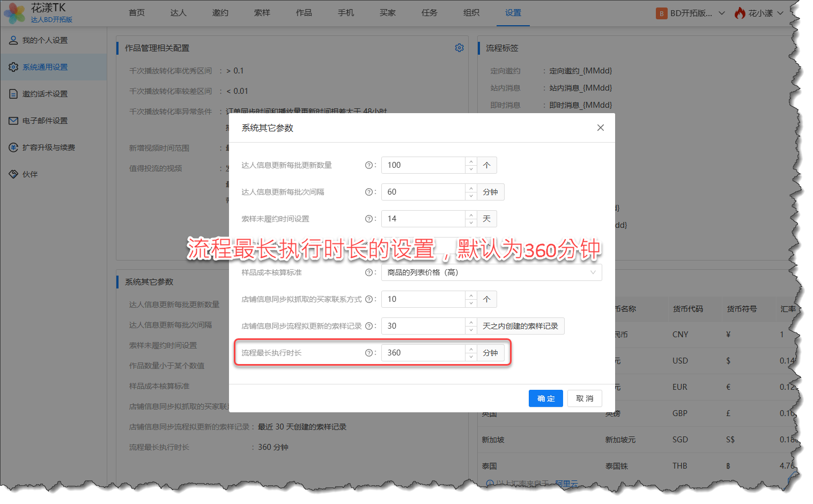Image resolution: width=813 pixels, height=504 pixels.
Task: Close the 系统其它参数 dialog with X
Action: tap(600, 128)
